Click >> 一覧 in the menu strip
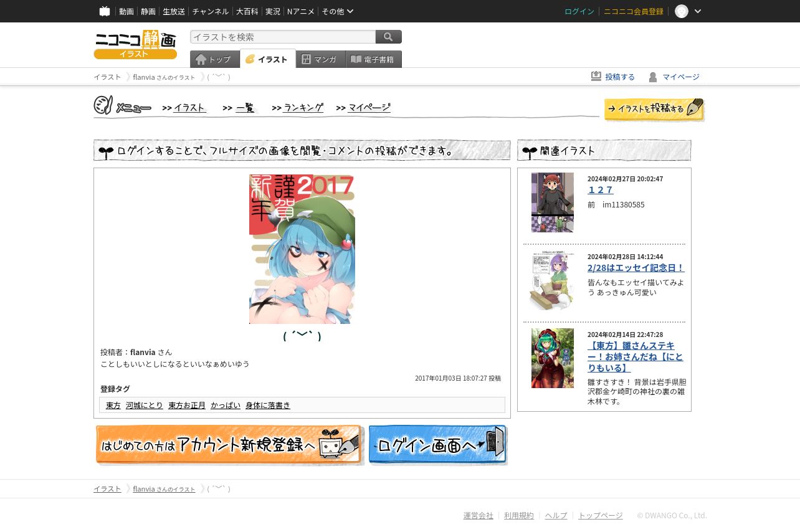 239,108
